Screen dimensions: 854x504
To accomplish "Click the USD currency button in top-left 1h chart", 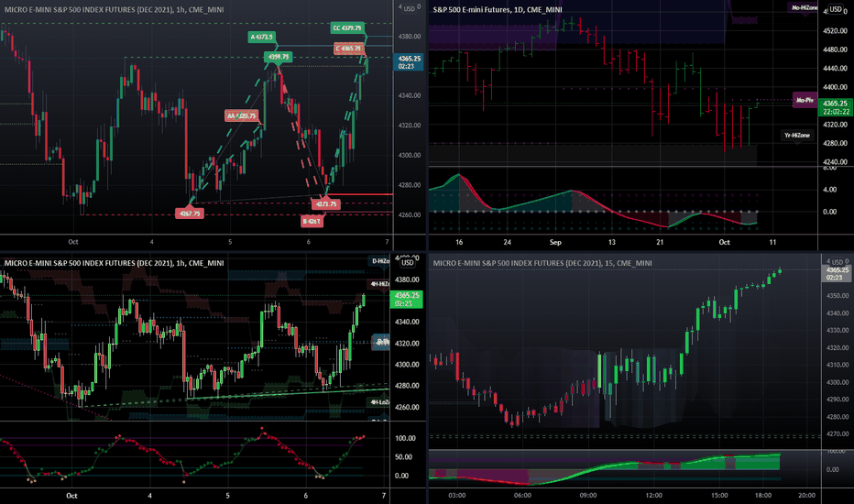I will (409, 8).
